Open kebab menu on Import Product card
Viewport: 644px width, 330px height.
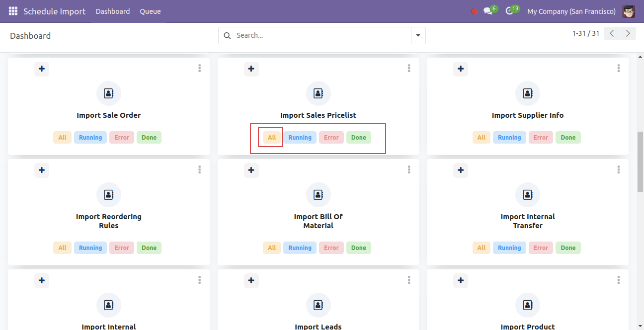[x=619, y=280]
